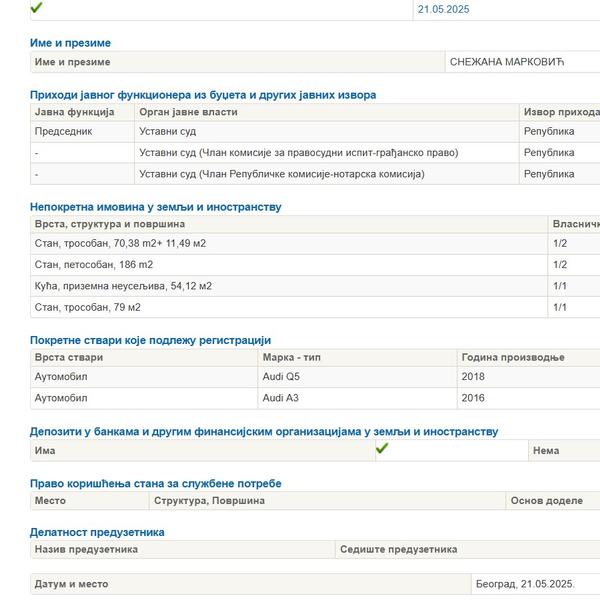Select the 'Председник' cell
Image resolution: width=600 pixels, height=600 pixels.
click(x=64, y=131)
